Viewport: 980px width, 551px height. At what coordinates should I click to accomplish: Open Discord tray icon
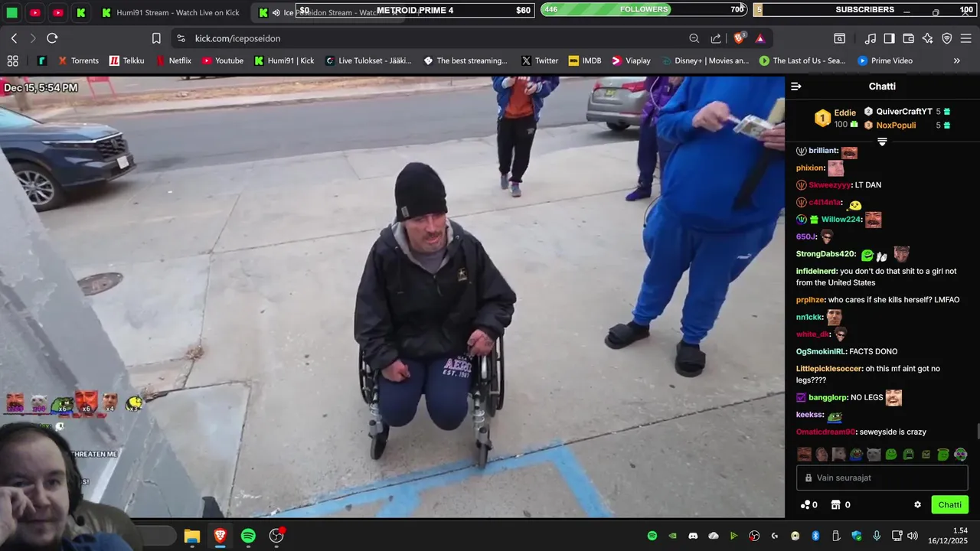[693, 536]
